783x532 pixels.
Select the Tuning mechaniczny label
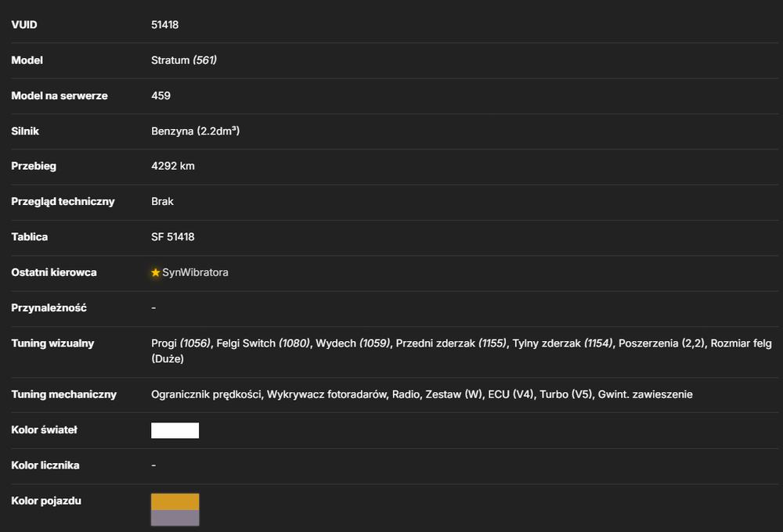[x=64, y=395]
